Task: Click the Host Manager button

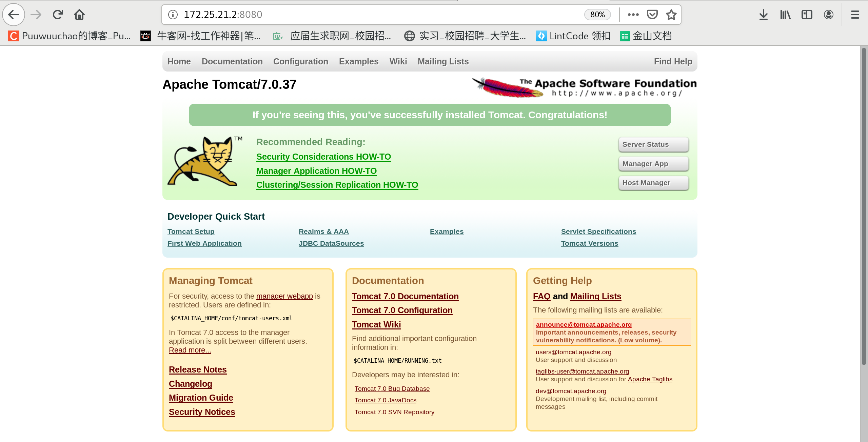Action: pos(653,183)
